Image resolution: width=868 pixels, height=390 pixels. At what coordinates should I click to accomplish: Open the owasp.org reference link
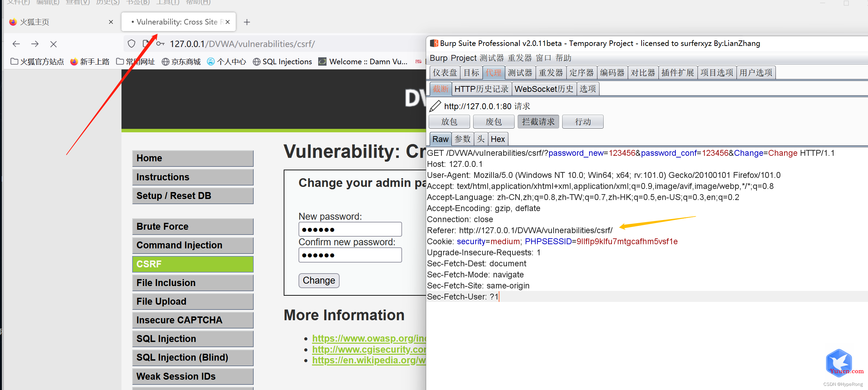coord(369,339)
